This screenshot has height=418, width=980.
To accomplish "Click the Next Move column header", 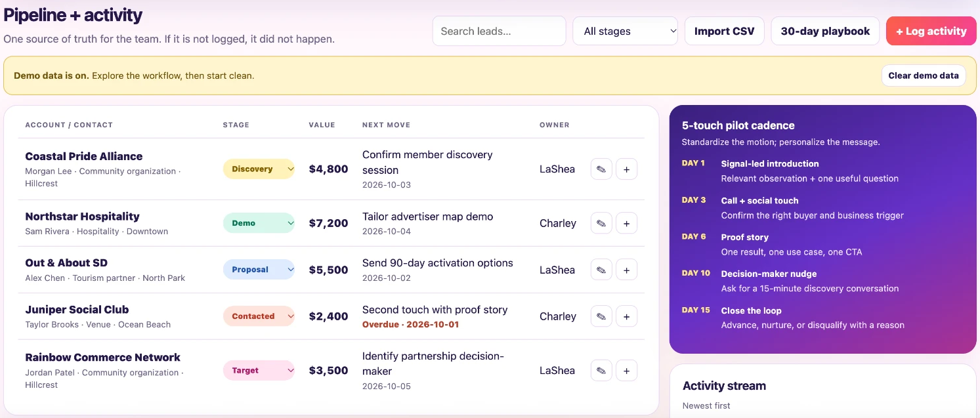I will [387, 125].
